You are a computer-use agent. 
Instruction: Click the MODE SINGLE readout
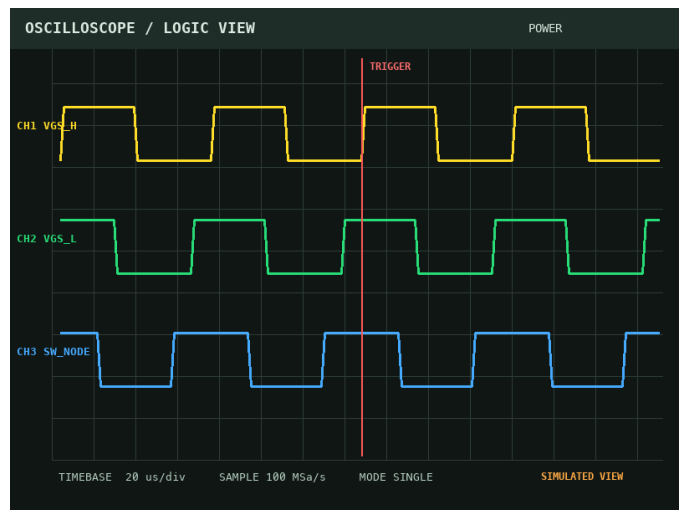(x=396, y=477)
